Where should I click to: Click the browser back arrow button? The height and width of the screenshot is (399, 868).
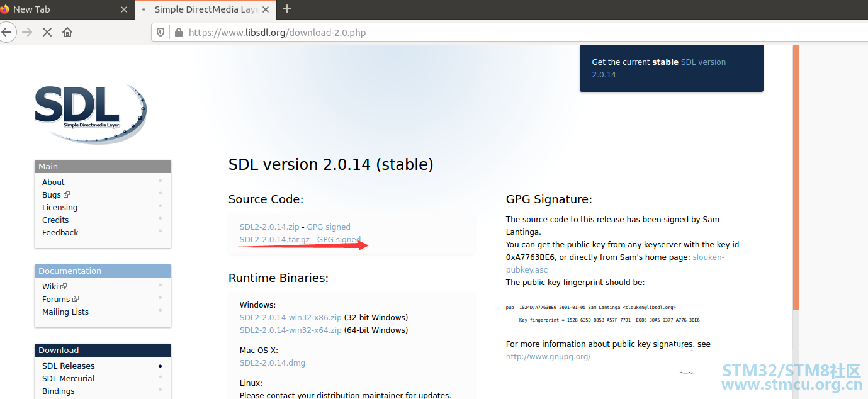coord(6,32)
